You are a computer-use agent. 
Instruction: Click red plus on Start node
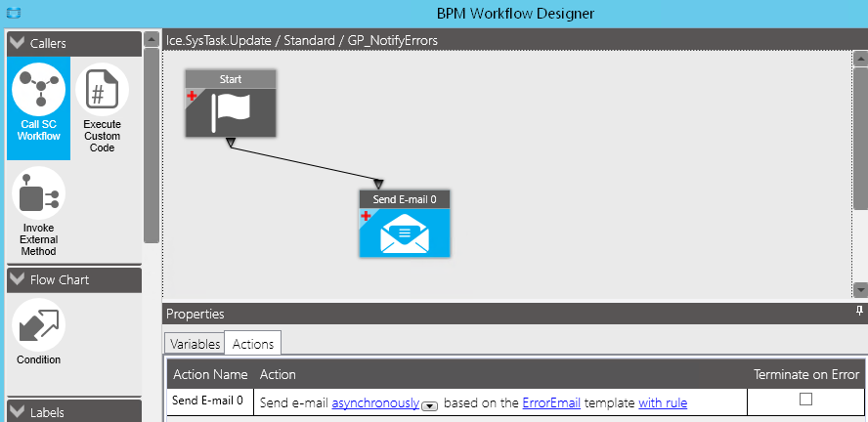192,97
